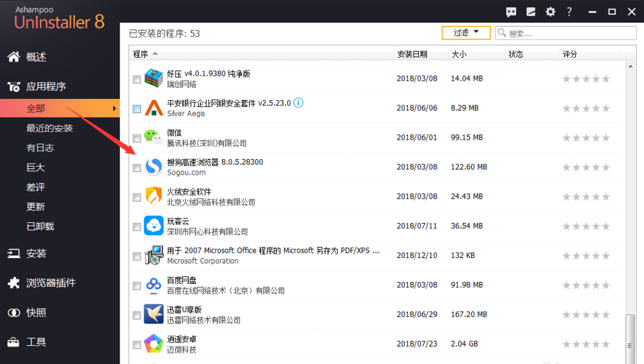This screenshot has width=644, height=364.
Task: Sort by 状态 column header
Action: [x=532, y=54]
